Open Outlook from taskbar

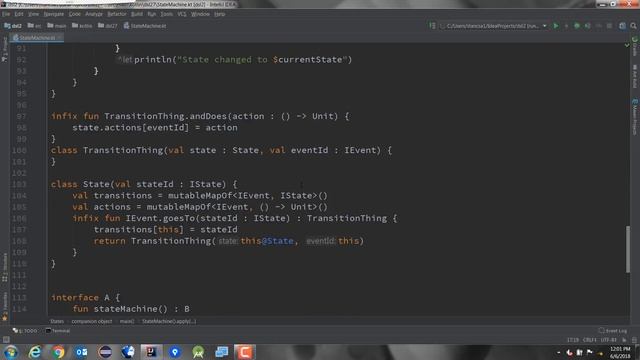click(x=81, y=352)
